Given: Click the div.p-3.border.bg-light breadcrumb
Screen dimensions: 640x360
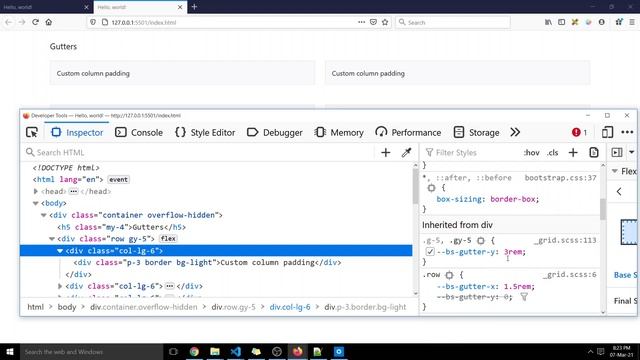Looking at the screenshot, I should pyautogui.click(x=365, y=307).
